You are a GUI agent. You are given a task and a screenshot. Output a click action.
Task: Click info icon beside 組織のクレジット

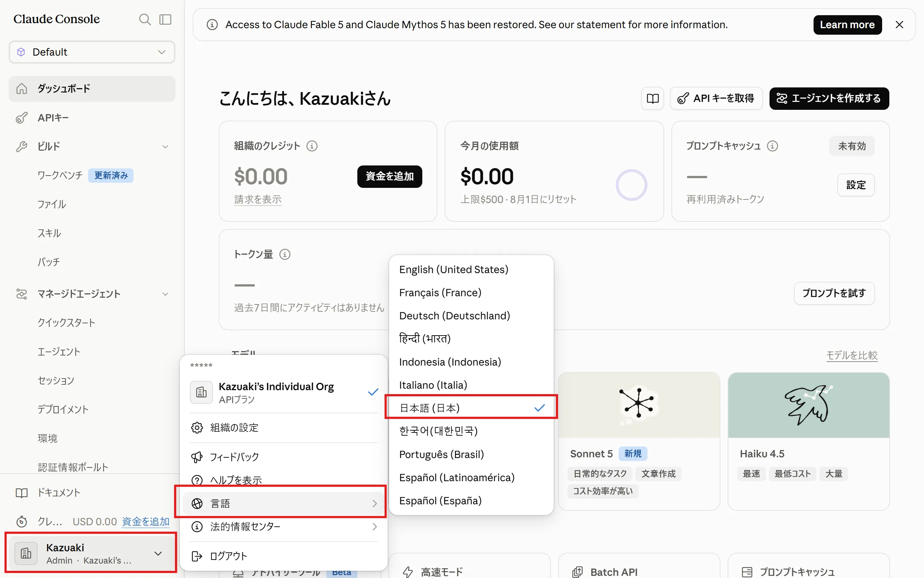(312, 146)
